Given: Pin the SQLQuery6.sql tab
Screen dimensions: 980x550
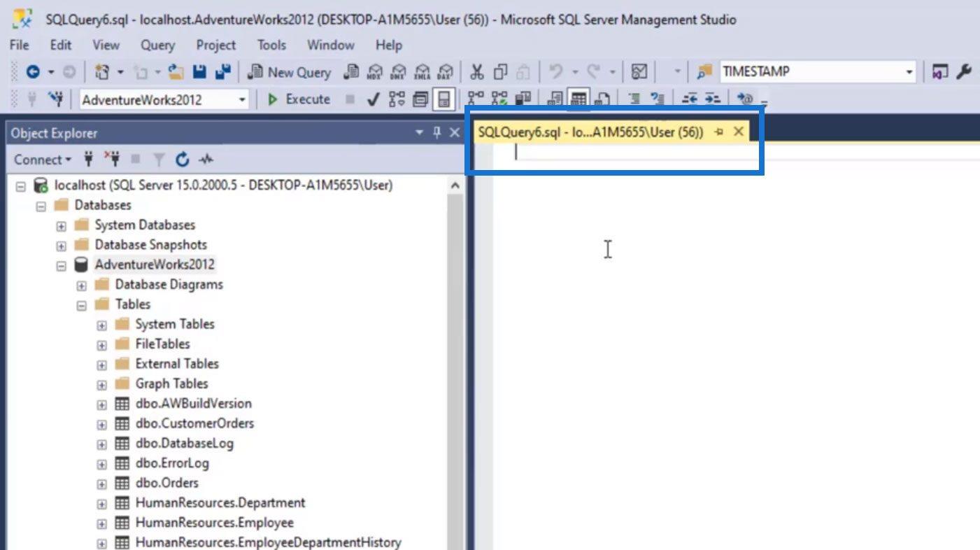Looking at the screenshot, I should (x=719, y=132).
